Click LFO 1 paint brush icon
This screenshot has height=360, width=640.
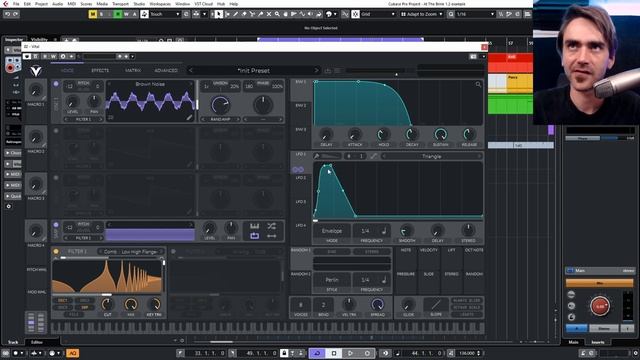pyautogui.click(x=316, y=156)
